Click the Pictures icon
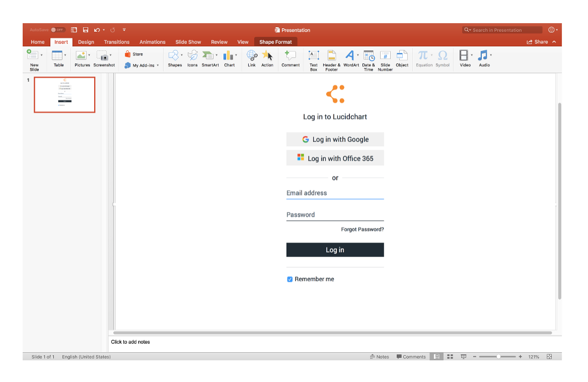Viewport: 588px width, 382px height. tap(81, 55)
